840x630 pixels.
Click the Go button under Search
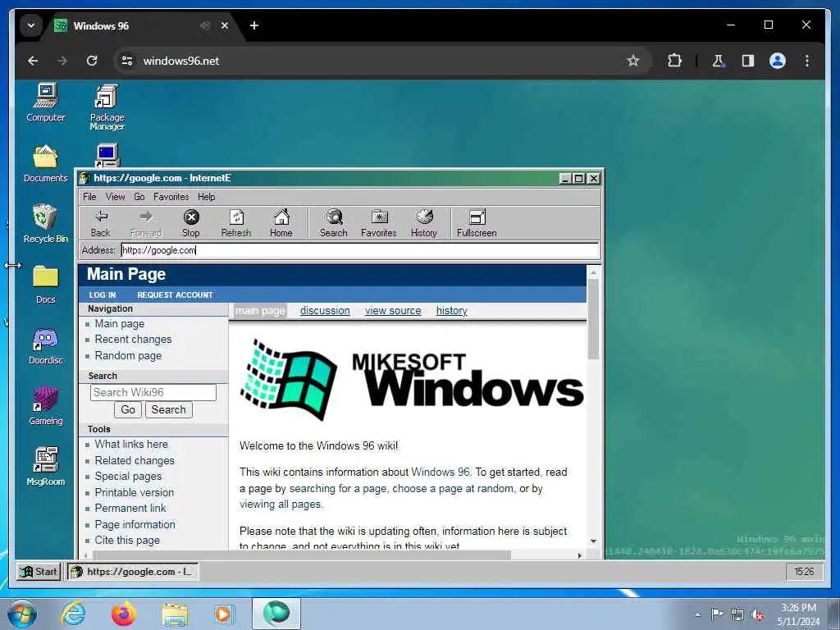[127, 410]
